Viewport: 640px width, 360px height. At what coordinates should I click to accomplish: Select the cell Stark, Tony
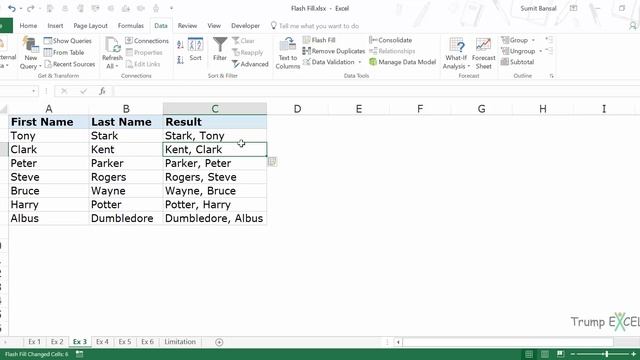215,136
